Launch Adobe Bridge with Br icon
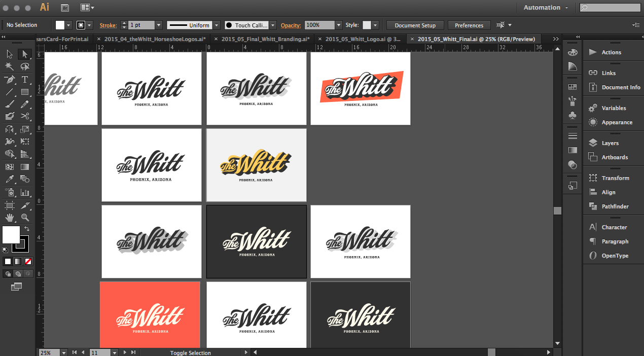644x356 pixels. tap(64, 8)
